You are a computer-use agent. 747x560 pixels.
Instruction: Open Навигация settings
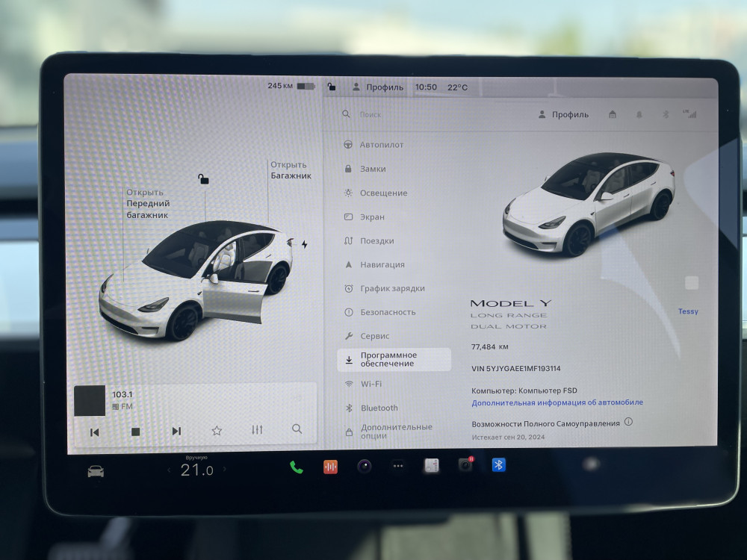[x=374, y=264]
